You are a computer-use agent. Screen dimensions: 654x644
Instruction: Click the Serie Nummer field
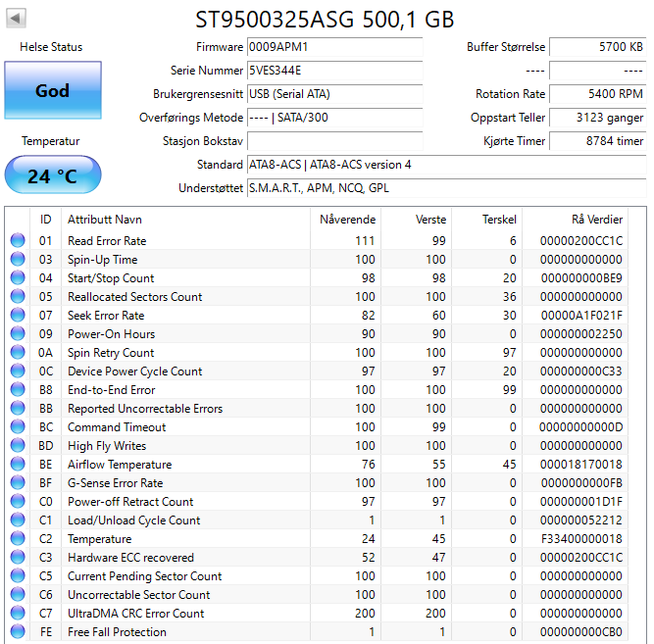[x=334, y=71]
